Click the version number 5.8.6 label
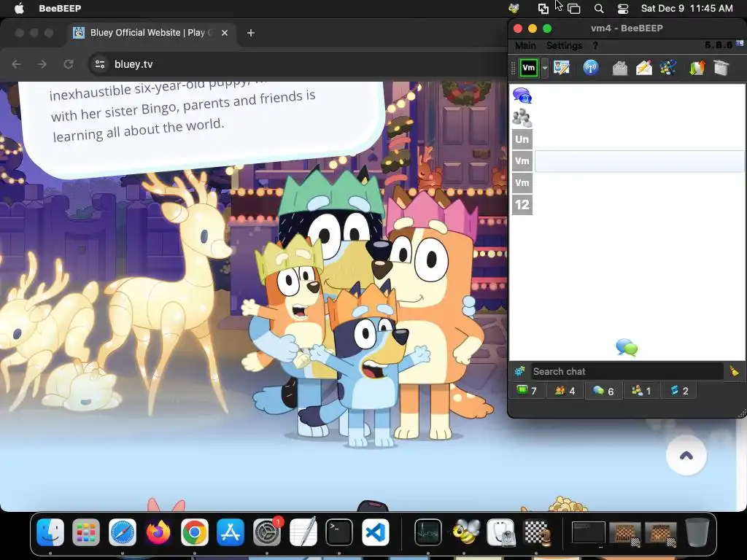 point(719,44)
